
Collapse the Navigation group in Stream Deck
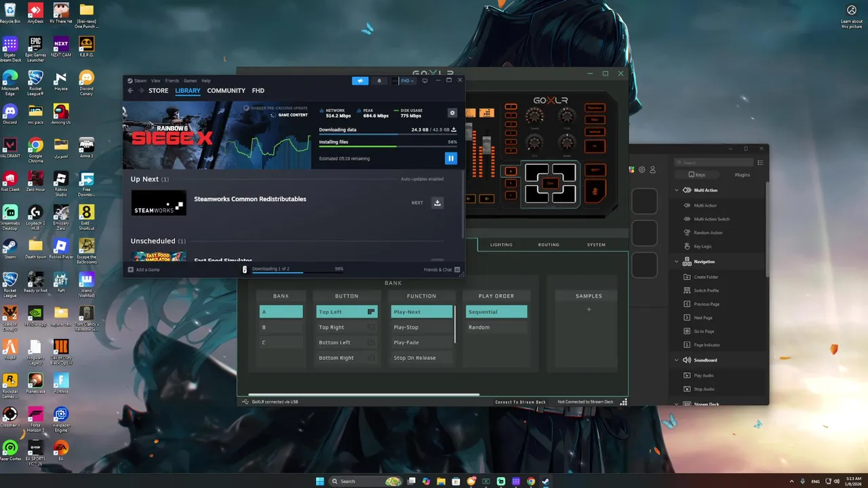coord(677,262)
